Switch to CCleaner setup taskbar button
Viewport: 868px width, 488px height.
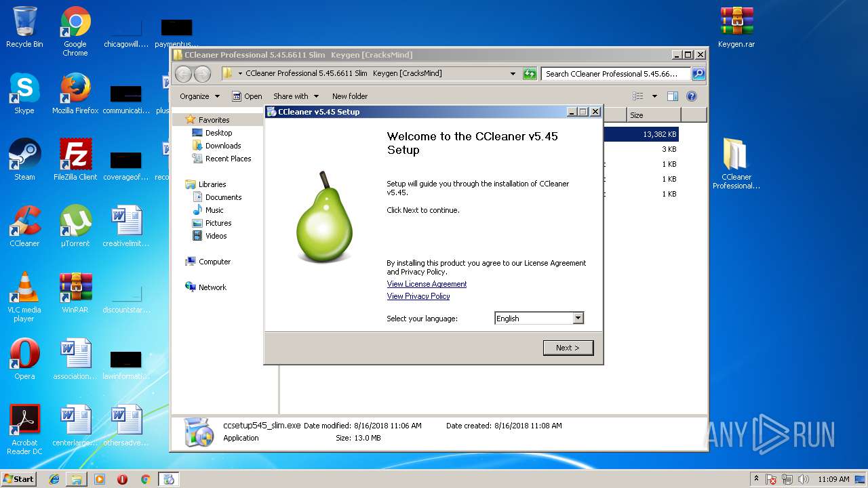click(x=168, y=479)
